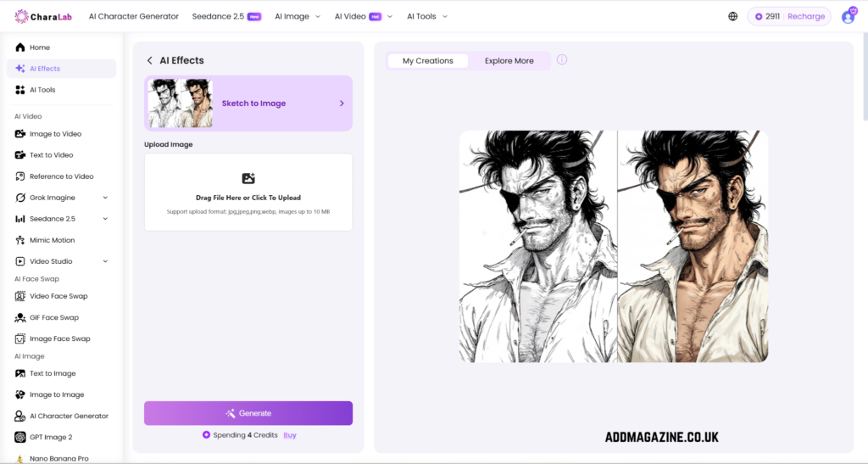Viewport: 868px width, 464px height.
Task: Open the AI Image dropdown menu
Action: coord(298,17)
